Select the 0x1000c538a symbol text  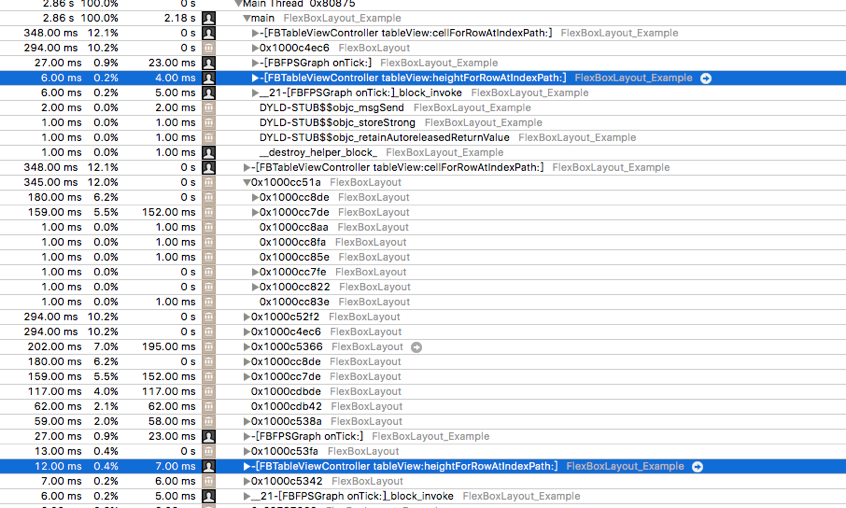click(286, 422)
